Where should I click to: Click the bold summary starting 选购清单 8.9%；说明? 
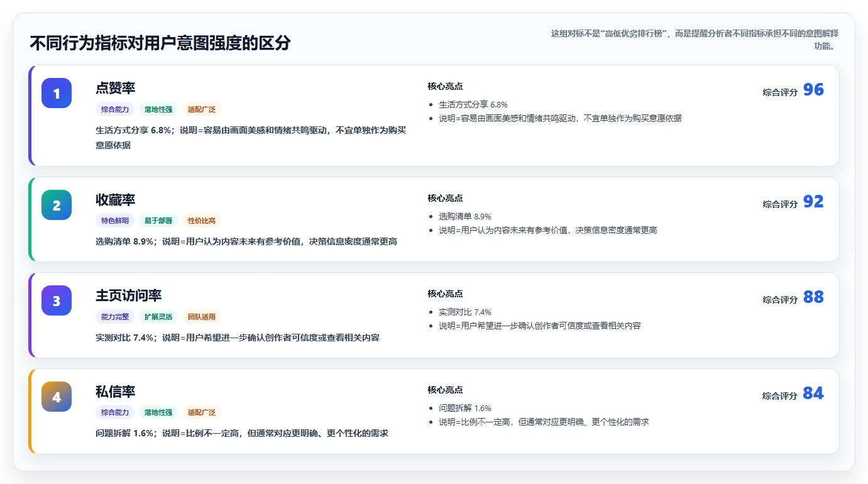pyautogui.click(x=246, y=241)
